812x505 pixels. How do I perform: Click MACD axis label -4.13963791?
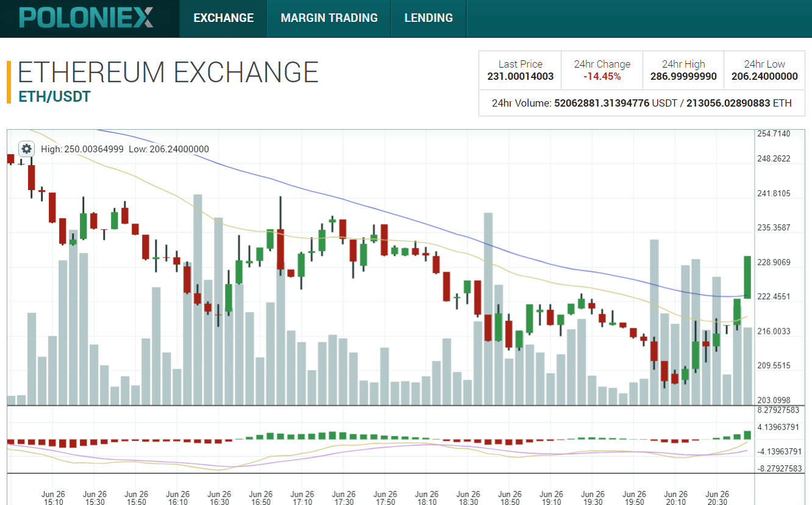coord(780,452)
